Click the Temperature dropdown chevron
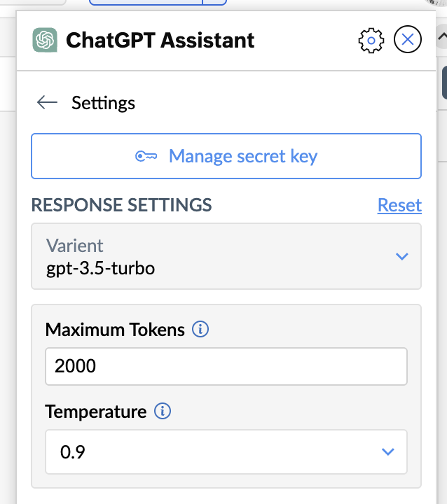Viewport: 447px width, 504px height. coord(387,452)
